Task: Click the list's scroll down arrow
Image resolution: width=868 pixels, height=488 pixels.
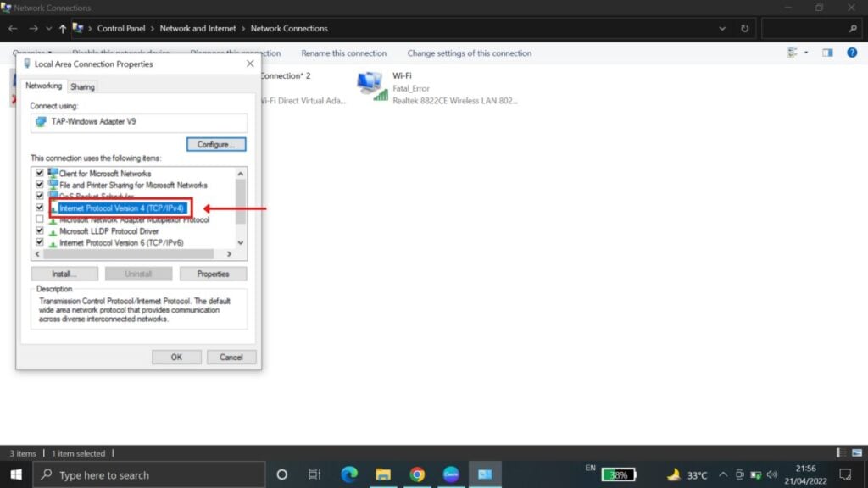Action: [x=240, y=243]
